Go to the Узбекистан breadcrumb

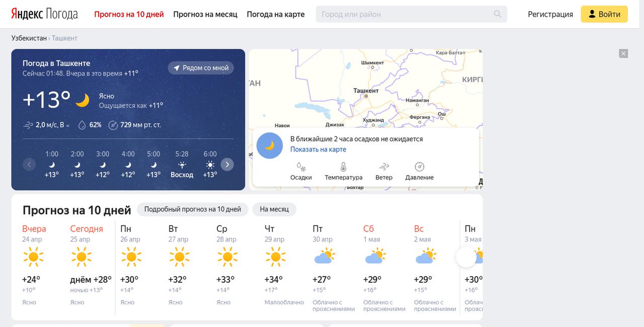click(29, 38)
